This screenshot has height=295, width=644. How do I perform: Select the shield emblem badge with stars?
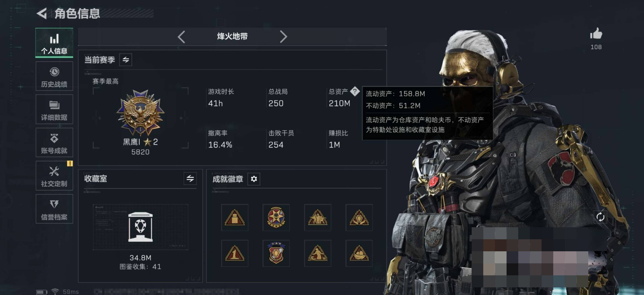click(x=276, y=253)
